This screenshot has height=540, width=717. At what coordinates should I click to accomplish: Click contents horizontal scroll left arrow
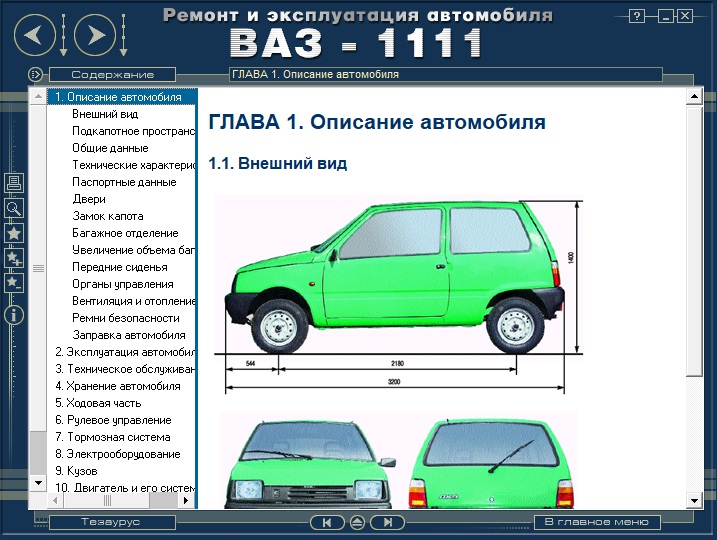click(x=55, y=501)
